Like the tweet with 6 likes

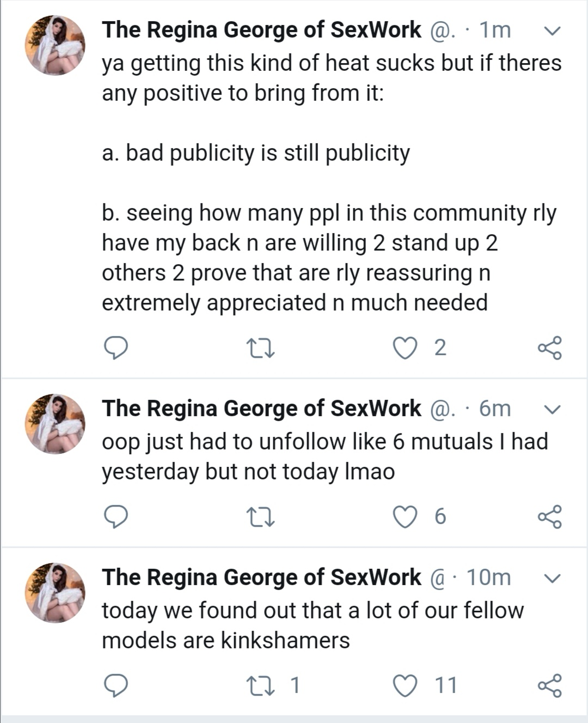click(405, 517)
